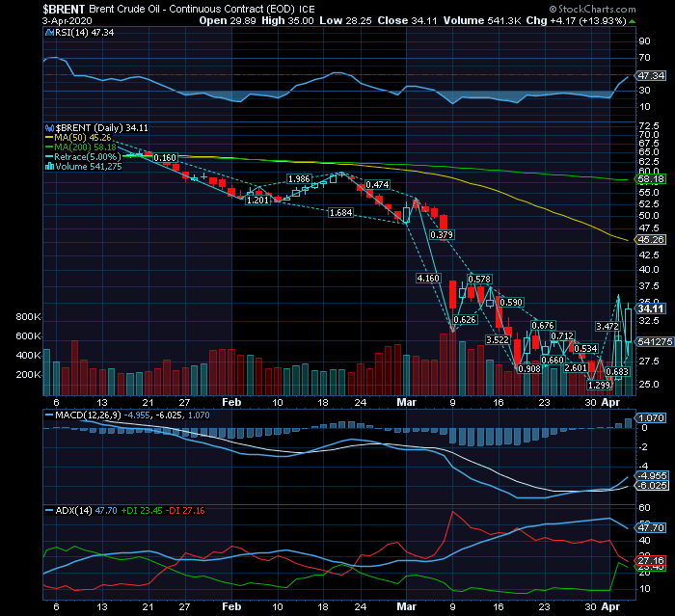The width and height of the screenshot is (675, 616).
Task: Click the green MA(200) legend line swatch
Action: coord(49,147)
